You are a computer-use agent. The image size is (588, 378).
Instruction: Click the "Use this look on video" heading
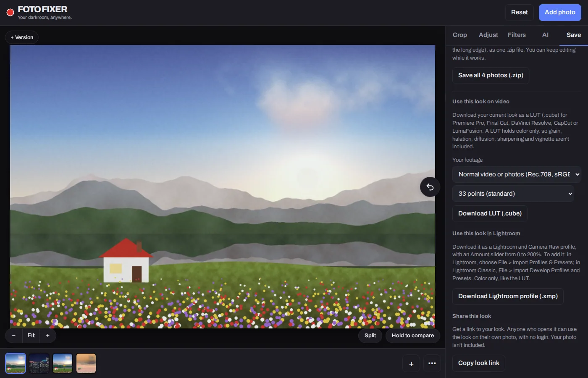click(x=481, y=102)
